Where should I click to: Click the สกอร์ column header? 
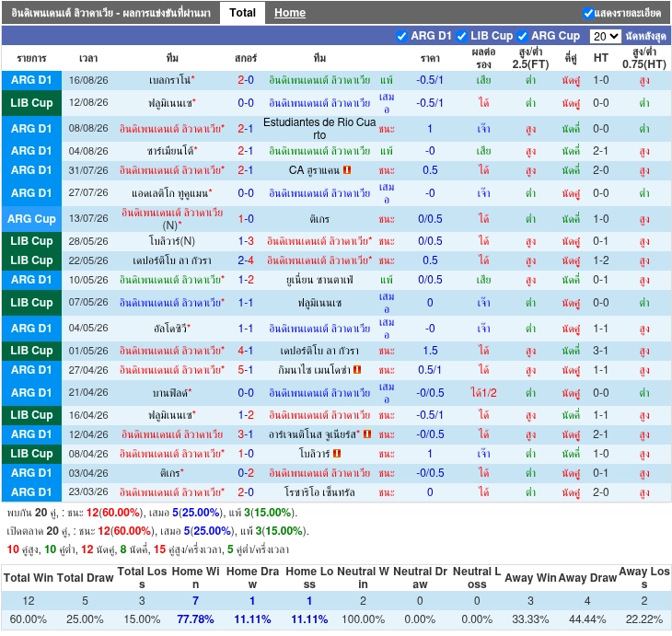(246, 58)
